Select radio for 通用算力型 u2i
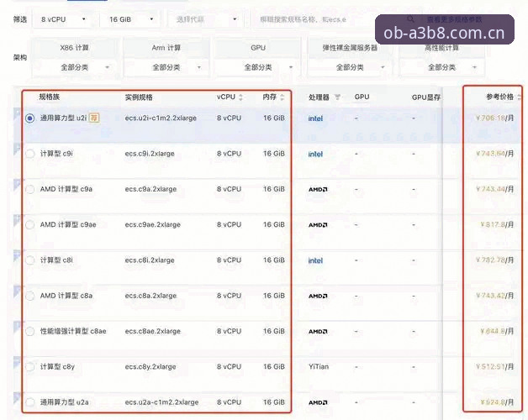The width and height of the screenshot is (528, 420). tap(30, 118)
